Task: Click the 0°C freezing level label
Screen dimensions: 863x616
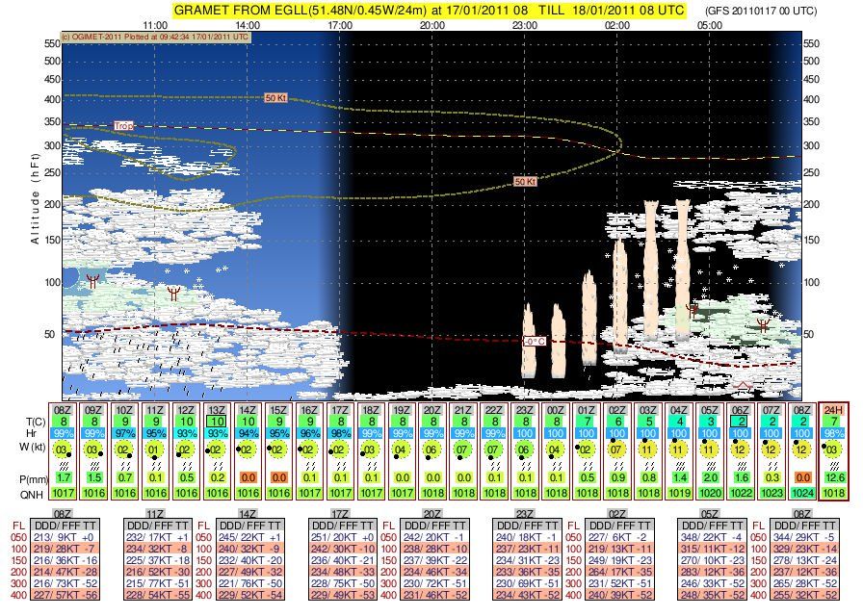Action: (535, 342)
